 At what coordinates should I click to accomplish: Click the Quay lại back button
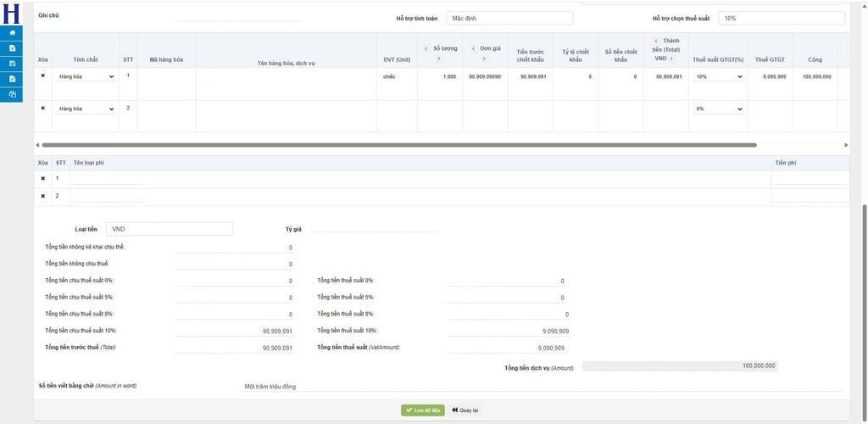pyautogui.click(x=466, y=410)
